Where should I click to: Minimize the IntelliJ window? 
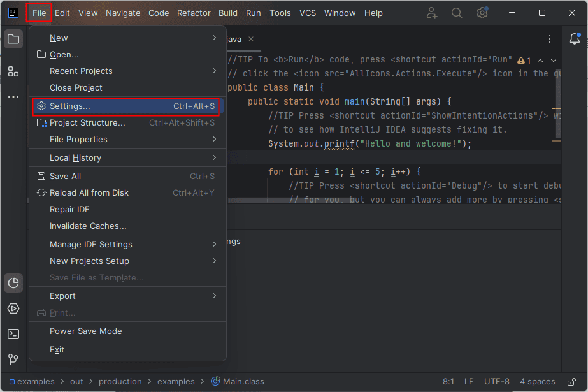[512, 13]
